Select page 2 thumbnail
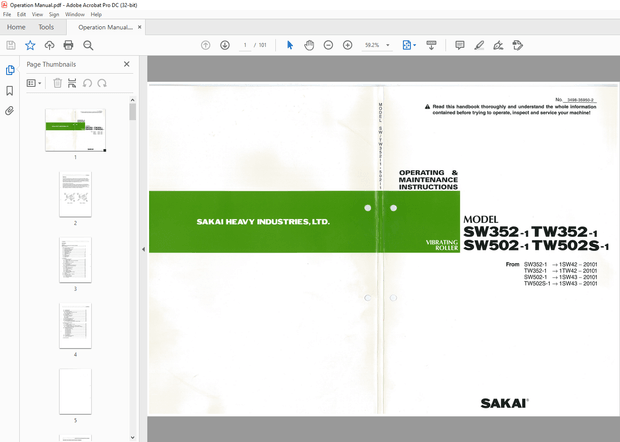Screen dimensions: 620x442 pos(75,194)
